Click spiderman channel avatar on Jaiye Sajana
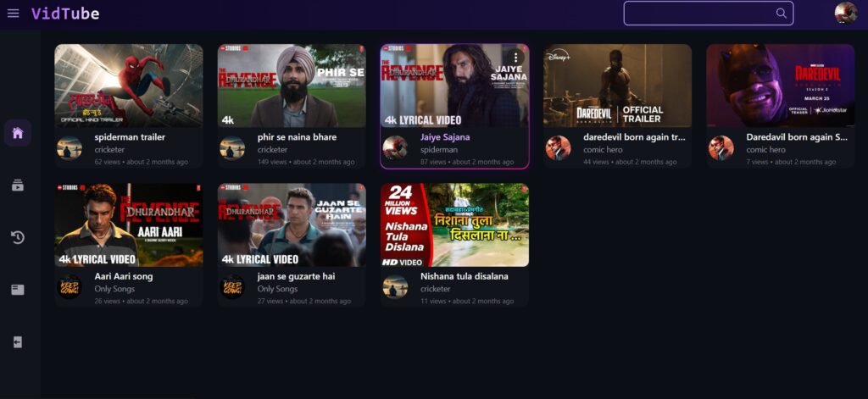868x399 pixels. pyautogui.click(x=395, y=148)
